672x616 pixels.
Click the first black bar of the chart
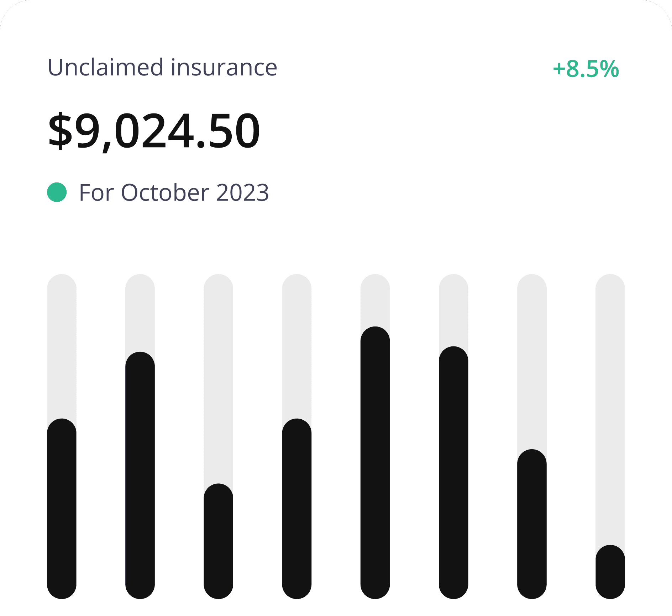pyautogui.click(x=62, y=509)
